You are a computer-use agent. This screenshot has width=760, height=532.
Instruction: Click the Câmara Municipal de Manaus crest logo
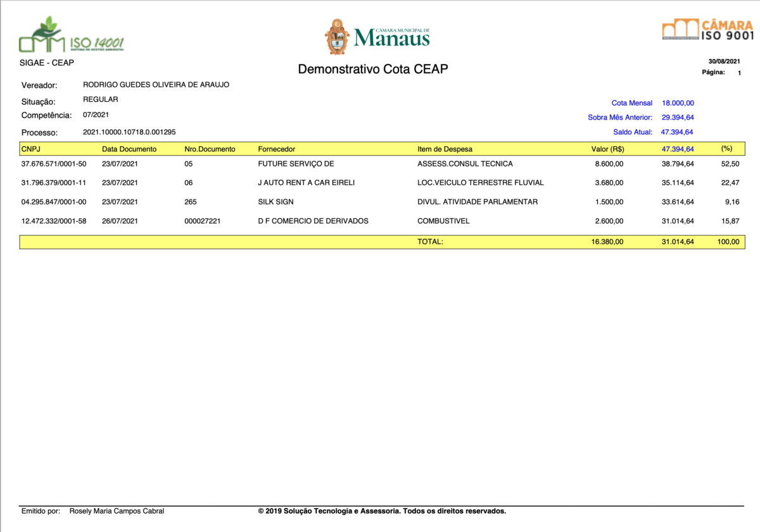coord(378,37)
